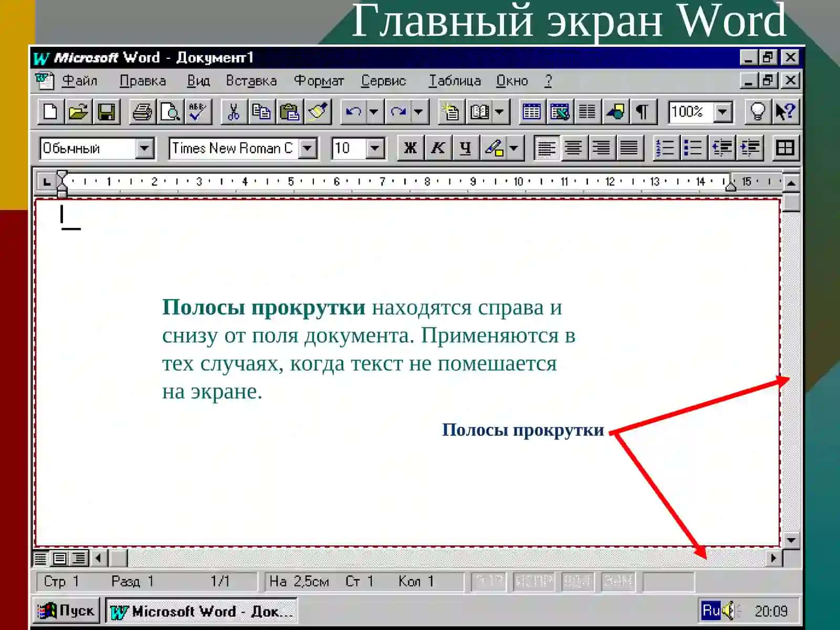Expand the font size 10 dropdown

pyautogui.click(x=374, y=148)
